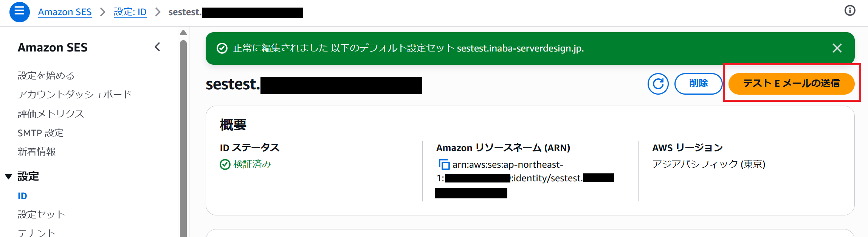Viewport: 868px width, 237px height.
Task: Collapse the 設定 section triangle
Action: click(x=8, y=176)
